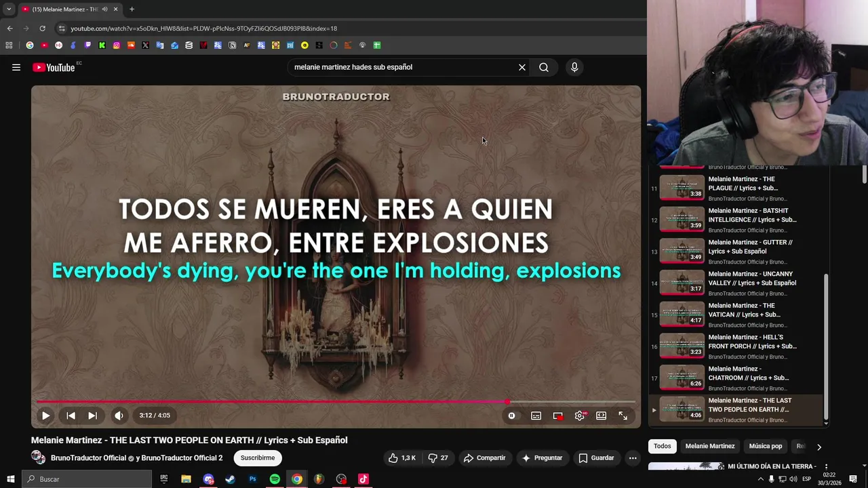868x488 pixels.
Task: Start voice search with the microphone
Action: [574, 67]
